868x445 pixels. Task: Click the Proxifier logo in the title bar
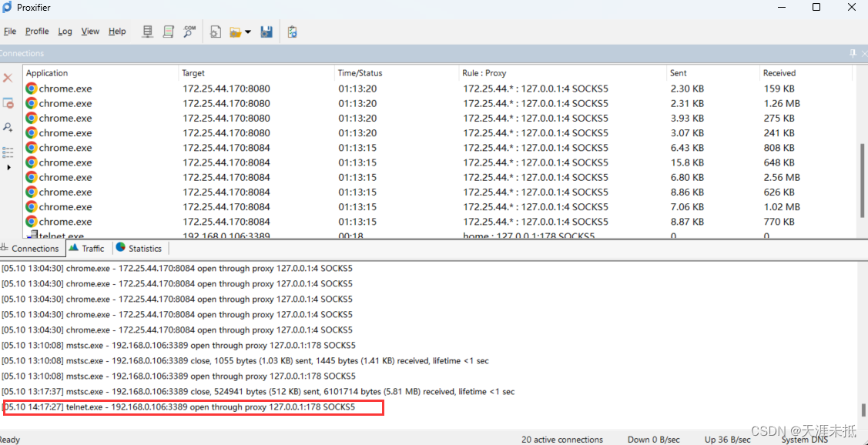tap(7, 7)
